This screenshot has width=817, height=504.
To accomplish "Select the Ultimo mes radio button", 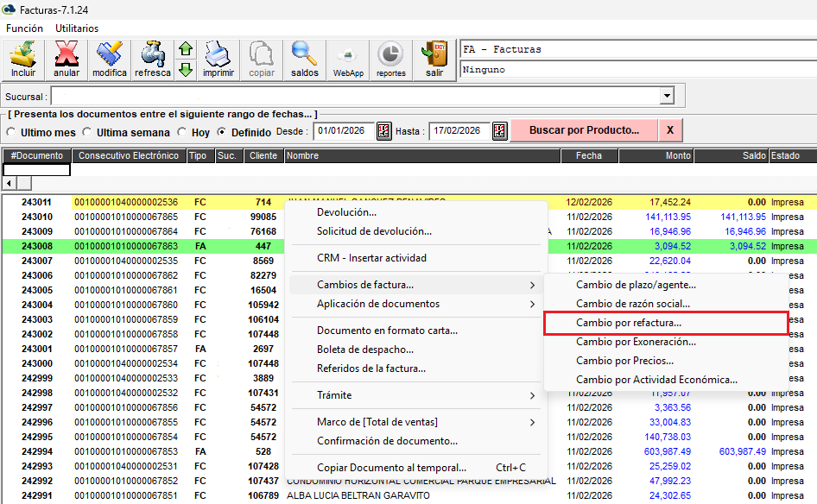I will tap(12, 132).
